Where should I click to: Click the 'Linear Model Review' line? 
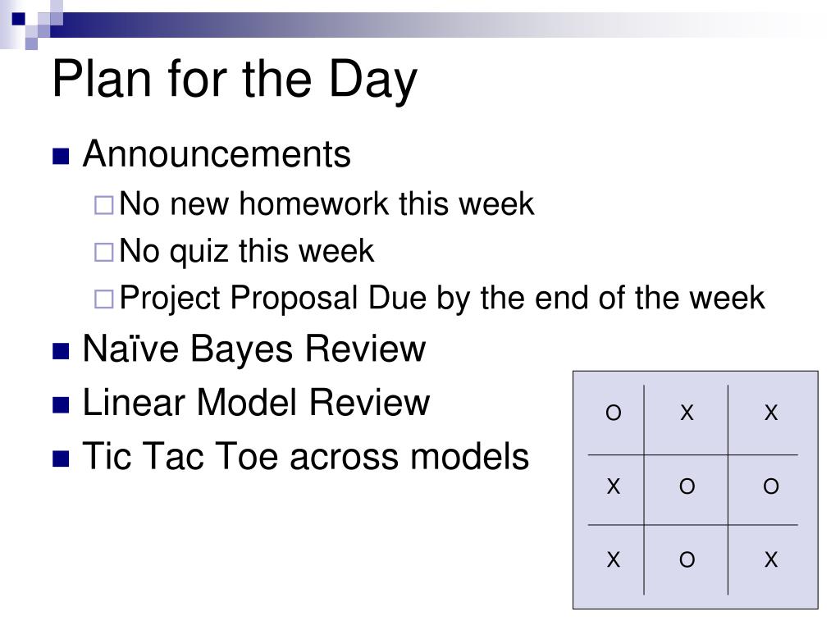[x=256, y=402]
